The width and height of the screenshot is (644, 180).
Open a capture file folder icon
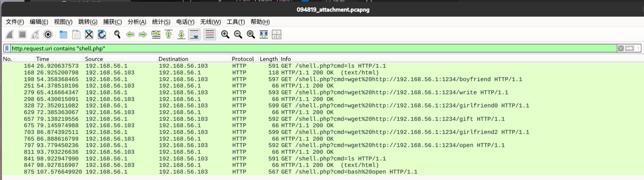pos(63,35)
